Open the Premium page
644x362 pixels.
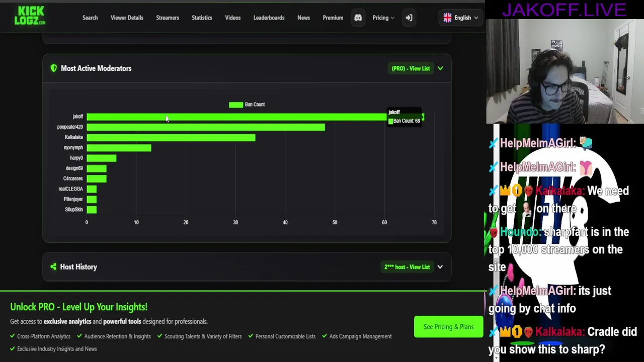point(333,18)
